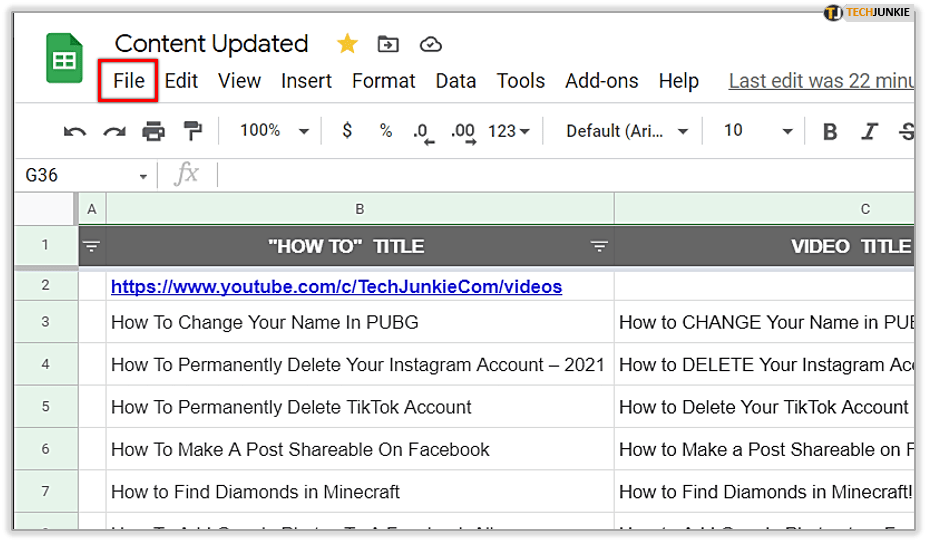This screenshot has height=542, width=927.
Task: Open the File menu
Action: coord(129,81)
